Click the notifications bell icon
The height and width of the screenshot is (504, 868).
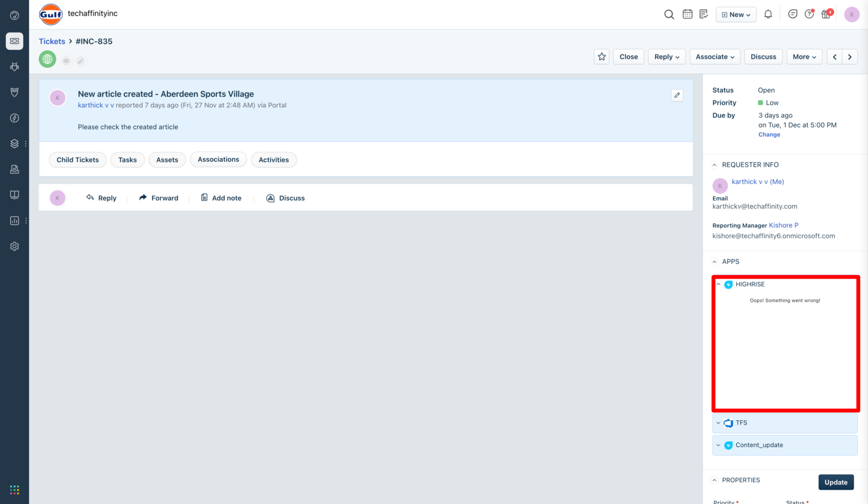pos(768,14)
